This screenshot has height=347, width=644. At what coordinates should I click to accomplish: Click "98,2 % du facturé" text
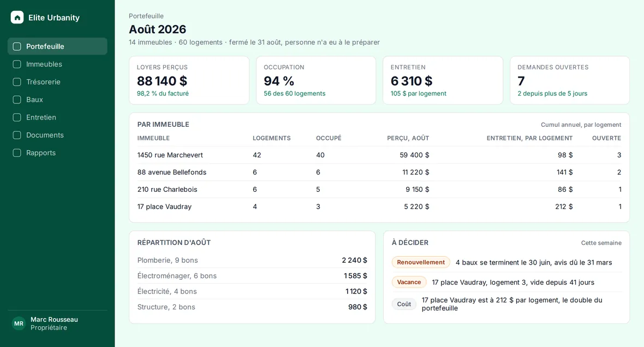click(163, 94)
